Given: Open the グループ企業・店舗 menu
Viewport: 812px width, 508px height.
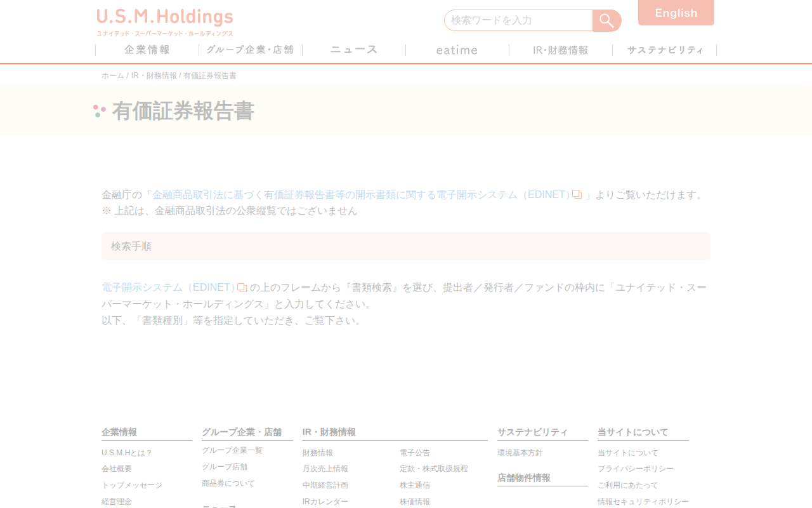Looking at the screenshot, I should [251, 50].
